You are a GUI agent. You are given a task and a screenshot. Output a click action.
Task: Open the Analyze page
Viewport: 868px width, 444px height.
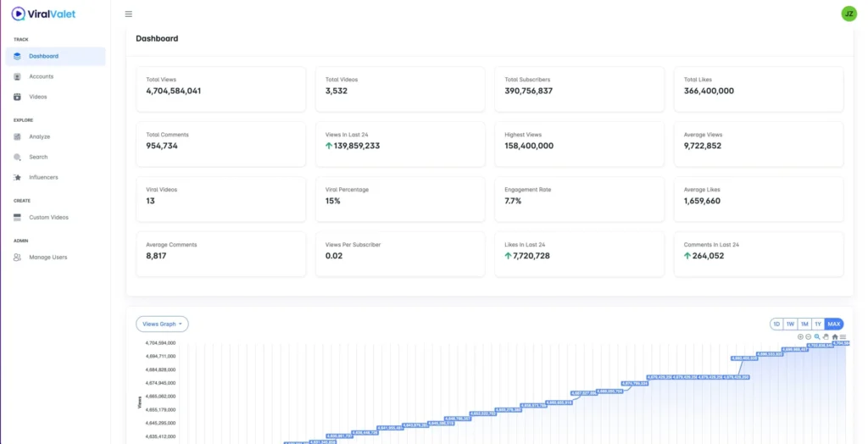tap(39, 136)
